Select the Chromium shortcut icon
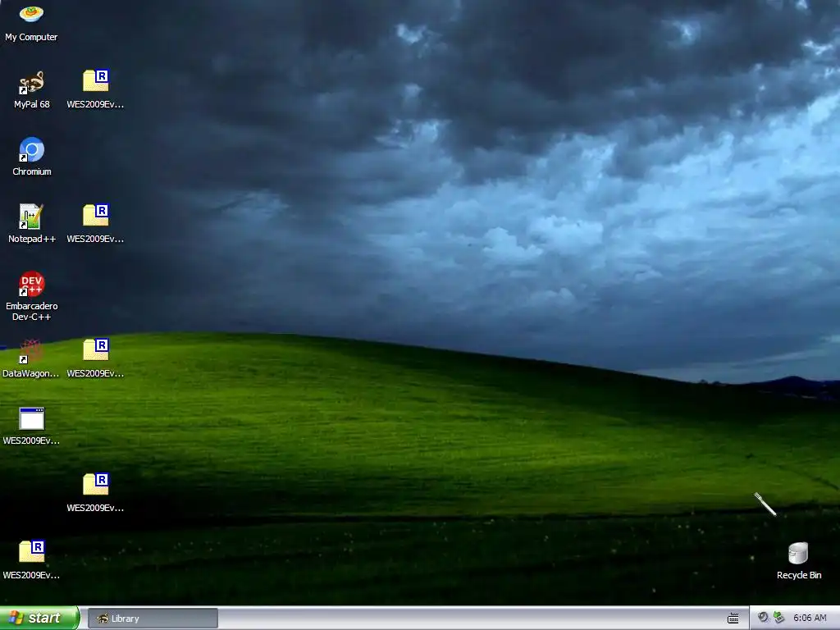 coord(32,157)
